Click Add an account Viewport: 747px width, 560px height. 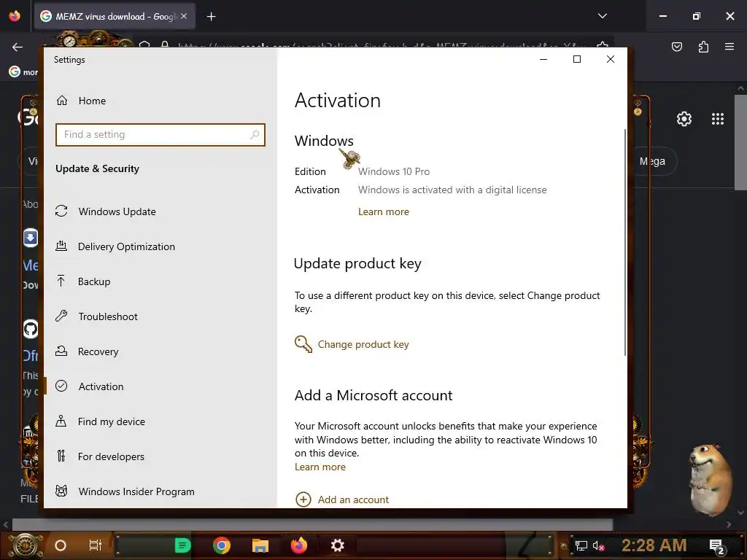click(353, 499)
